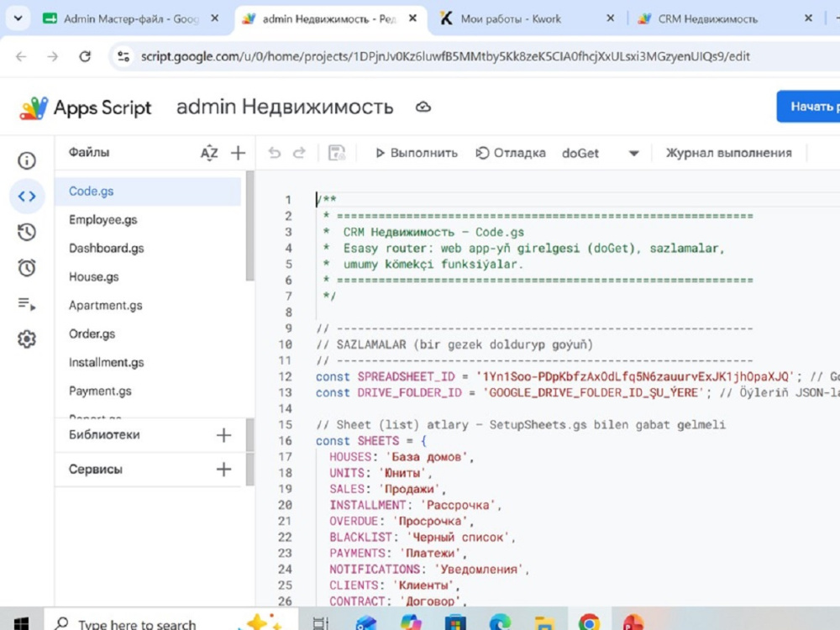Viewport: 840px width, 630px height.
Task: Open Microsoft Edge from the taskbar
Action: point(500,622)
